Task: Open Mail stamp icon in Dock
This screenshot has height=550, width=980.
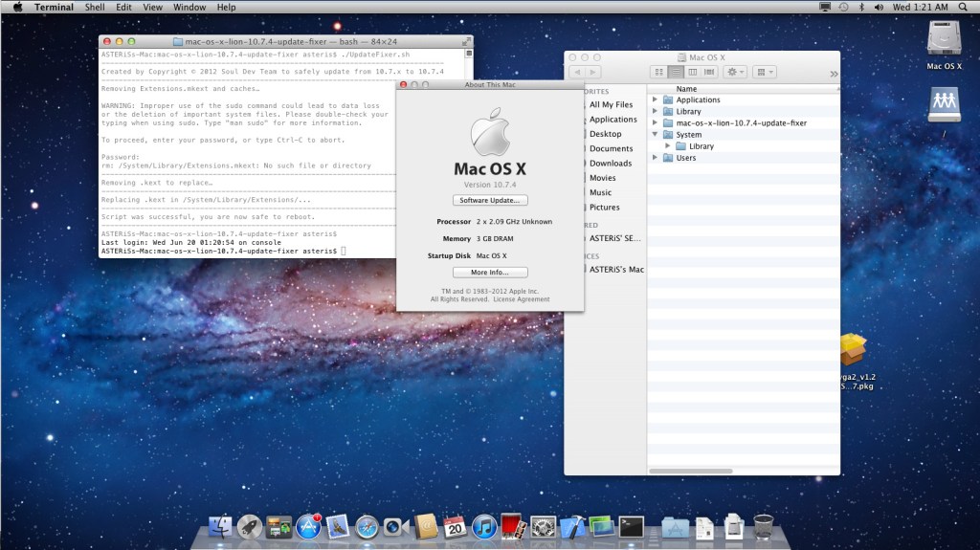Action: [x=338, y=527]
